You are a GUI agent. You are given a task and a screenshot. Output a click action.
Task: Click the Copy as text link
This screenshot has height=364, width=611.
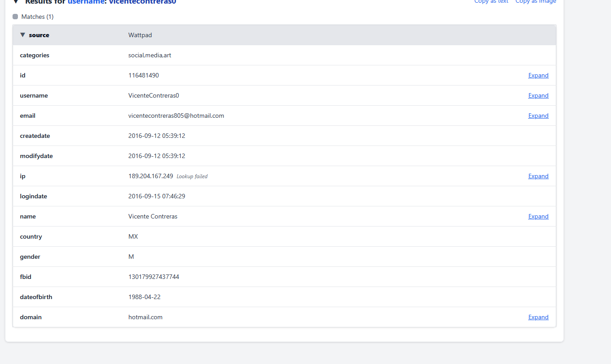(x=491, y=2)
